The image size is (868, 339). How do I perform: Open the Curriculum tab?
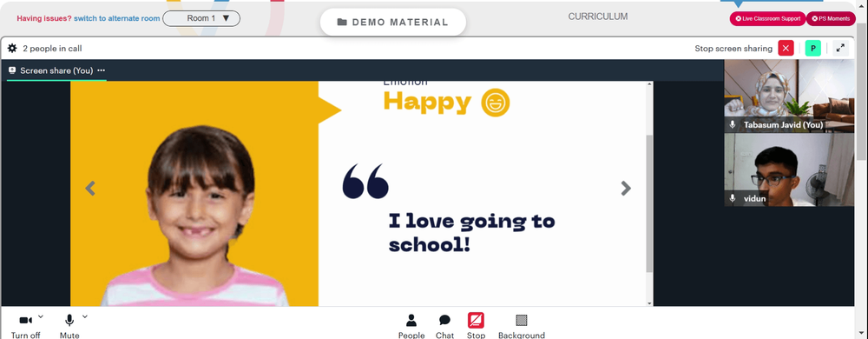pos(598,17)
